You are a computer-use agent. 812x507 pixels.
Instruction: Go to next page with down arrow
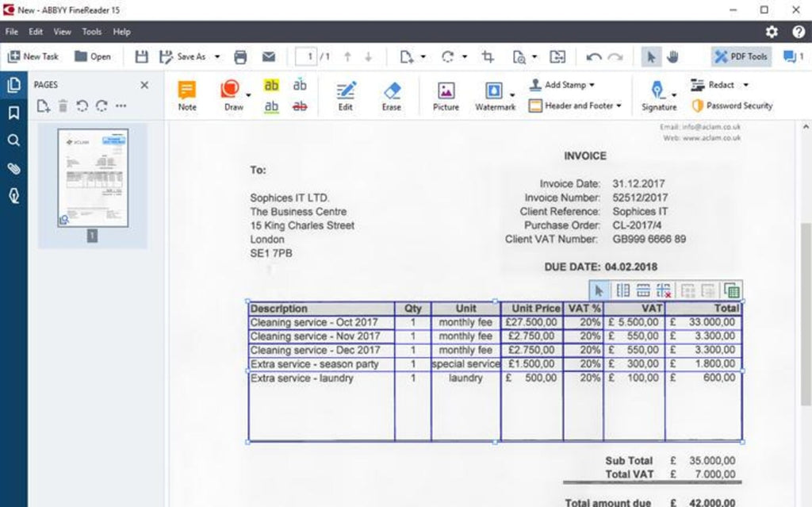(368, 56)
